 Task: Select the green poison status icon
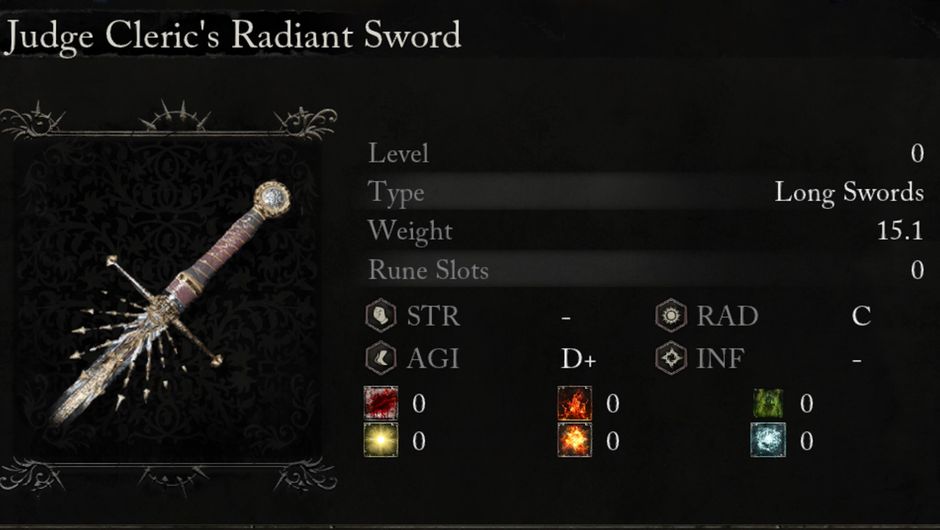768,403
